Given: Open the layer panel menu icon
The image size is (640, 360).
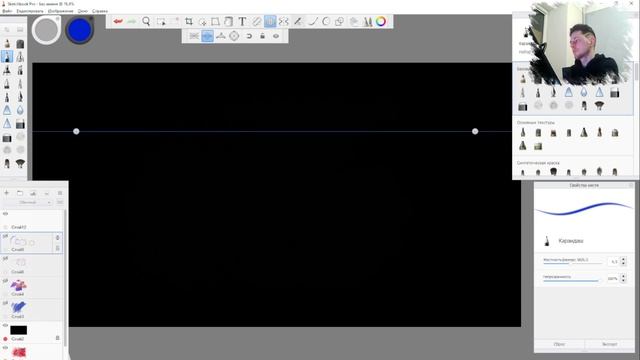Looking at the screenshot, I should (60, 193).
